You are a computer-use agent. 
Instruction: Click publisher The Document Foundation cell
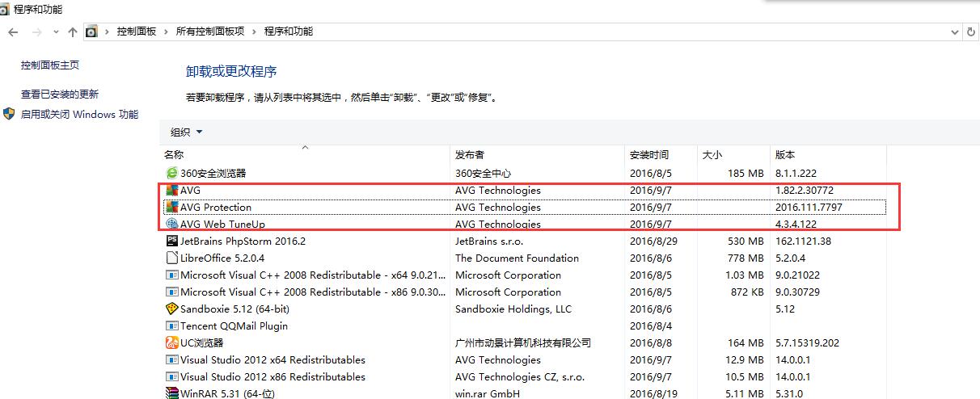tap(517, 258)
